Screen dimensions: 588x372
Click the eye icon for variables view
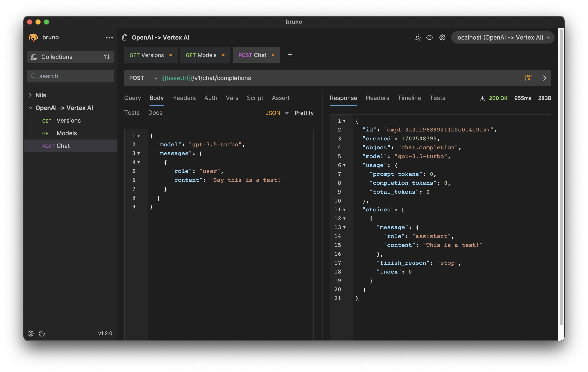430,37
